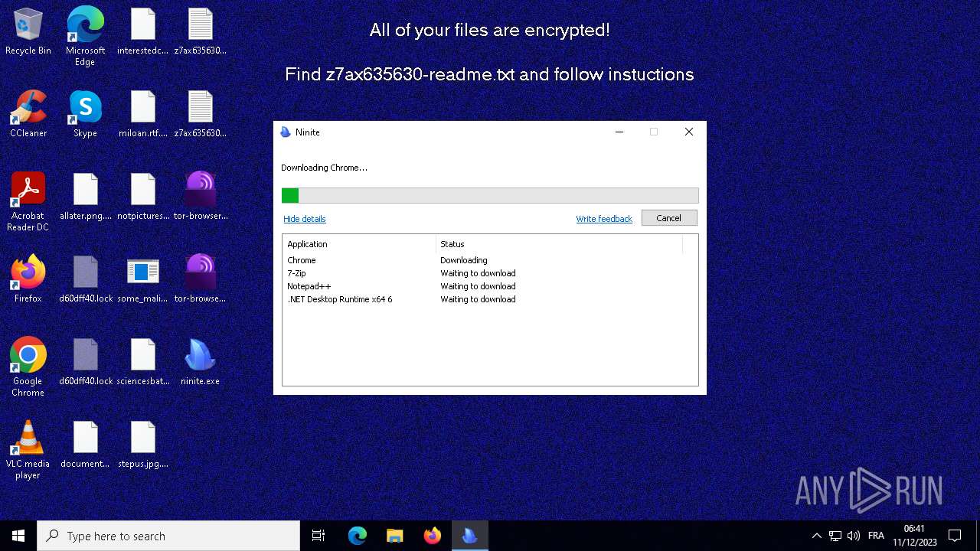
Task: Select the d60dff40.lock file next to Google Chrome
Action: pyautogui.click(x=85, y=363)
